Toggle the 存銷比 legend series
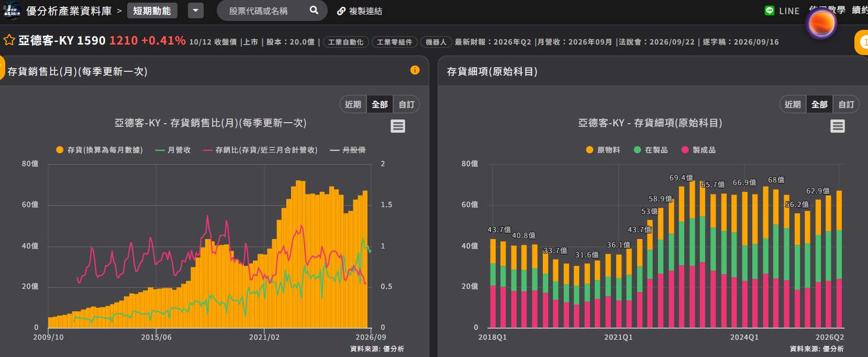This screenshot has width=868, height=357. pos(261,150)
